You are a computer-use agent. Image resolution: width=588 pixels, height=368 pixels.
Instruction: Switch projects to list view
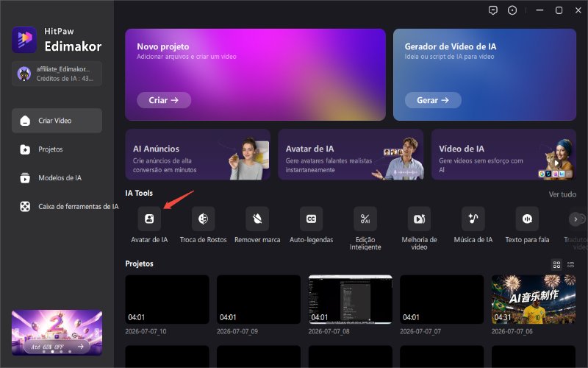pyautogui.click(x=571, y=265)
